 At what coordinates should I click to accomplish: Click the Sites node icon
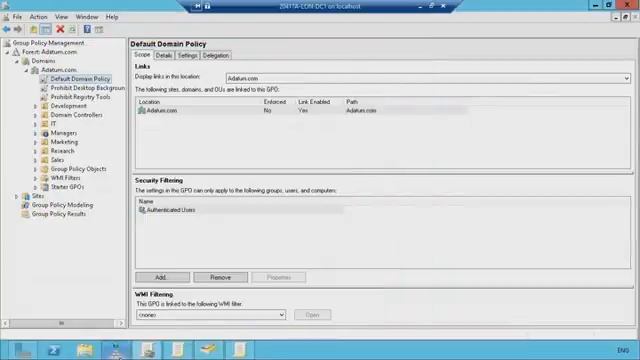[x=26, y=196]
